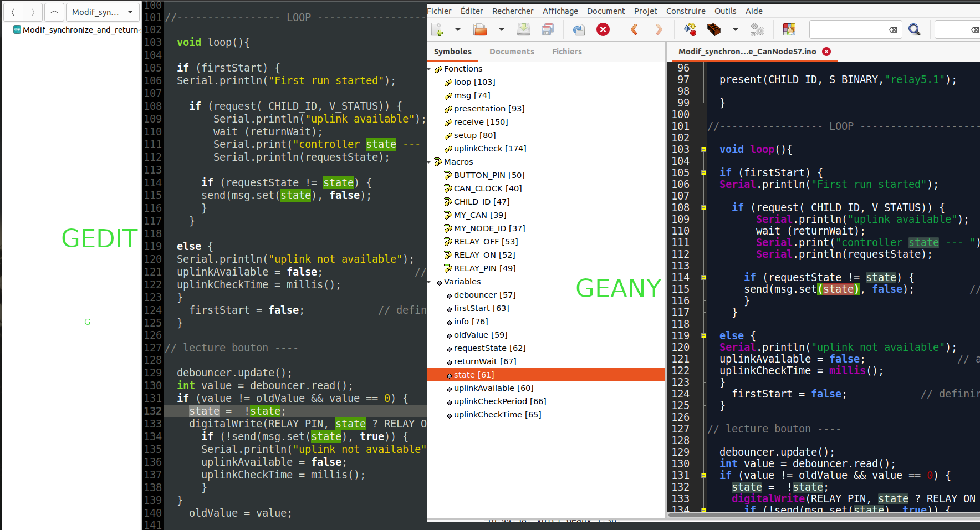Click the Open file folder icon
Viewport: 980px width, 530px height.
[x=480, y=29]
